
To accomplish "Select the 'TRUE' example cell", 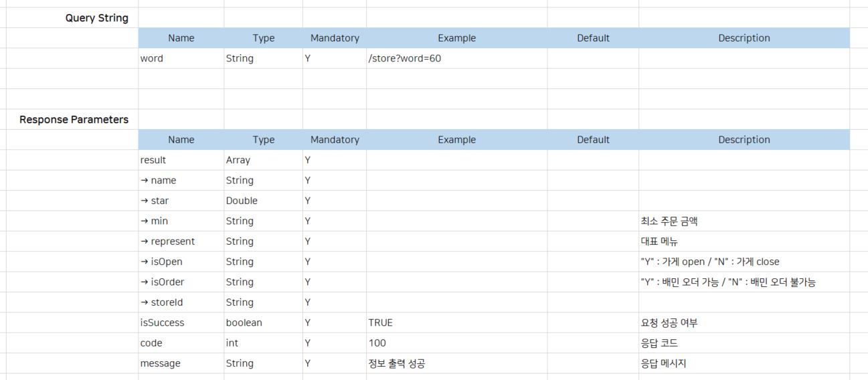I will (381, 323).
